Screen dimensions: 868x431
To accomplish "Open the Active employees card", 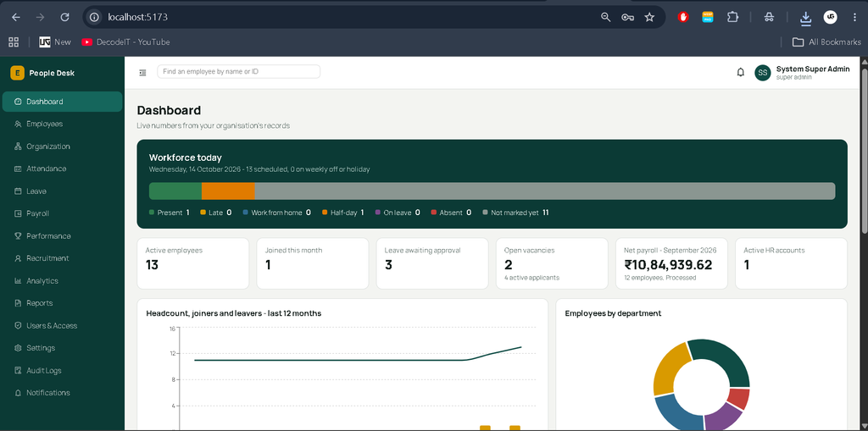I will 192,263.
